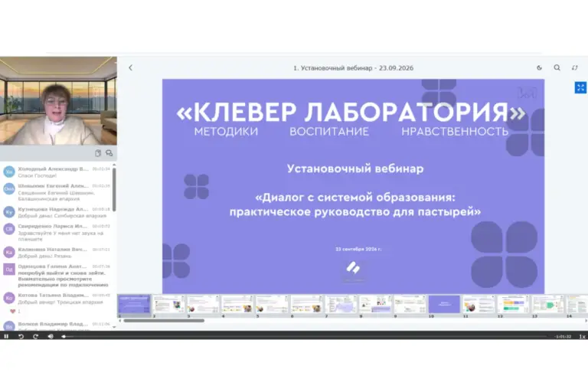The width and height of the screenshot is (588, 392).
Task: Select slide thumbnail 5
Action: pyautogui.click(x=273, y=304)
